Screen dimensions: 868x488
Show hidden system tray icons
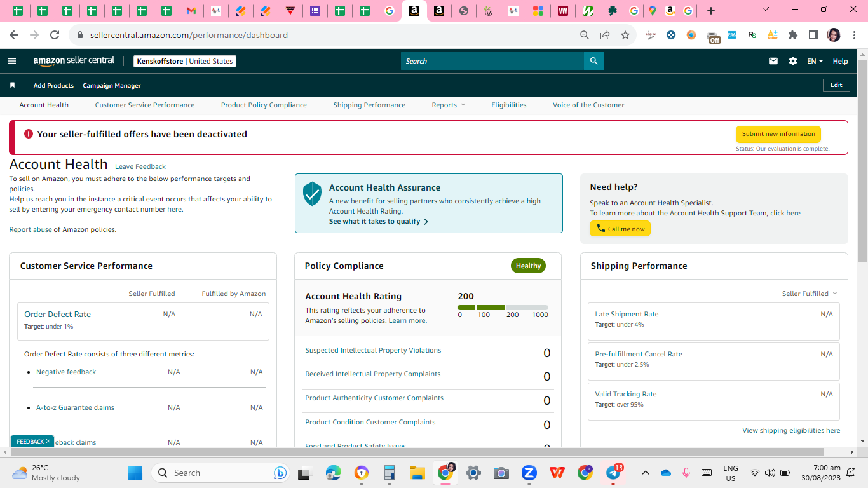click(646, 473)
